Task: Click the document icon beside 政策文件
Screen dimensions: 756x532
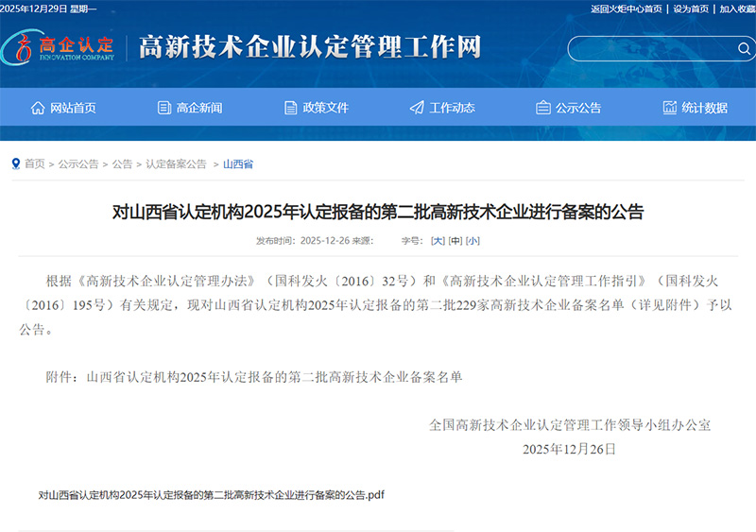Action: (x=290, y=108)
